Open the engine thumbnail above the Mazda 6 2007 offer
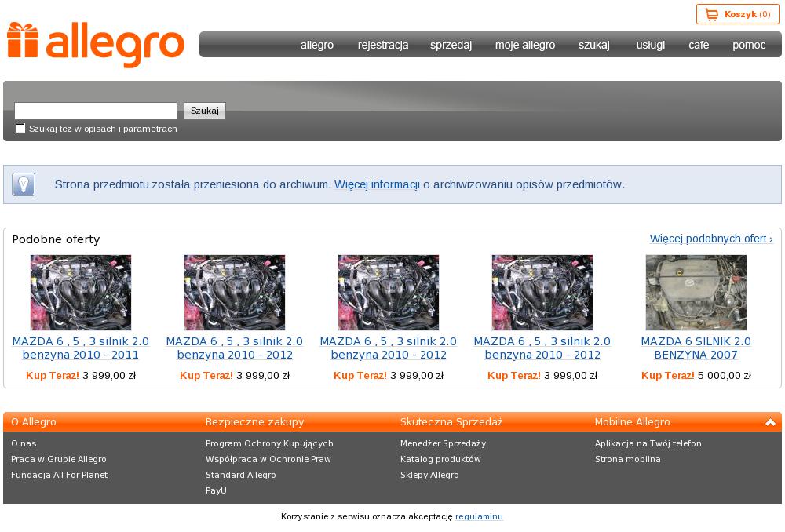 pyautogui.click(x=696, y=292)
